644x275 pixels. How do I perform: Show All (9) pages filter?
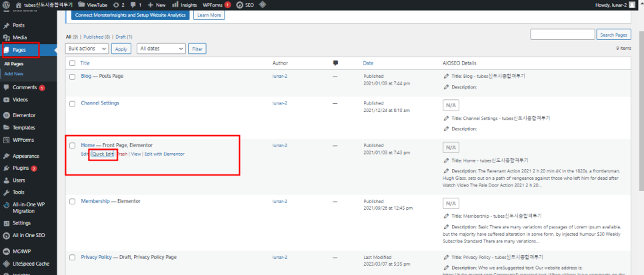72,37
